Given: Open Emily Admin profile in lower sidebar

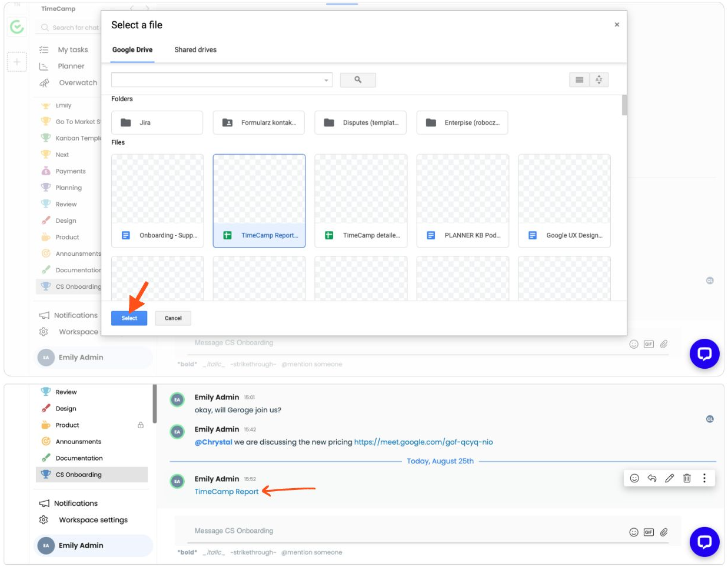Looking at the screenshot, I should (94, 546).
